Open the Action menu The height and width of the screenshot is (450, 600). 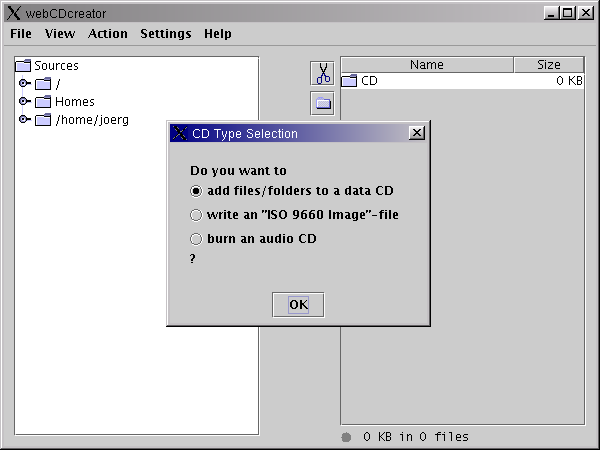108,34
